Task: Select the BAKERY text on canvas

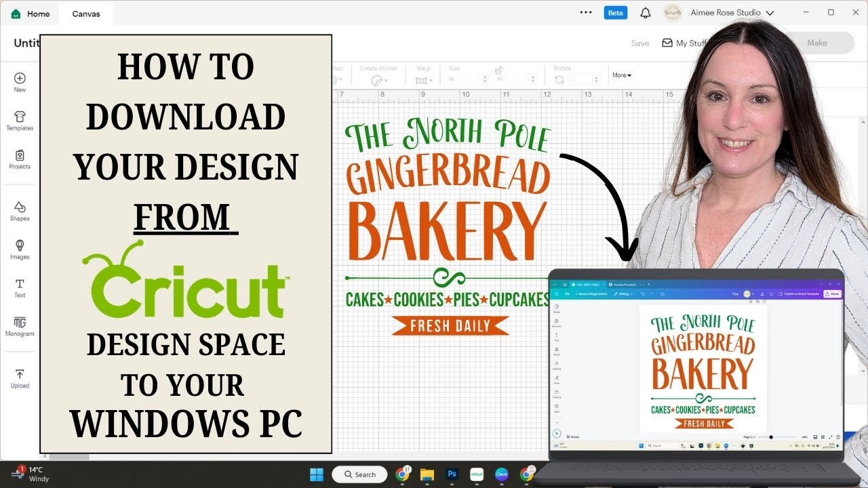Action: click(448, 230)
